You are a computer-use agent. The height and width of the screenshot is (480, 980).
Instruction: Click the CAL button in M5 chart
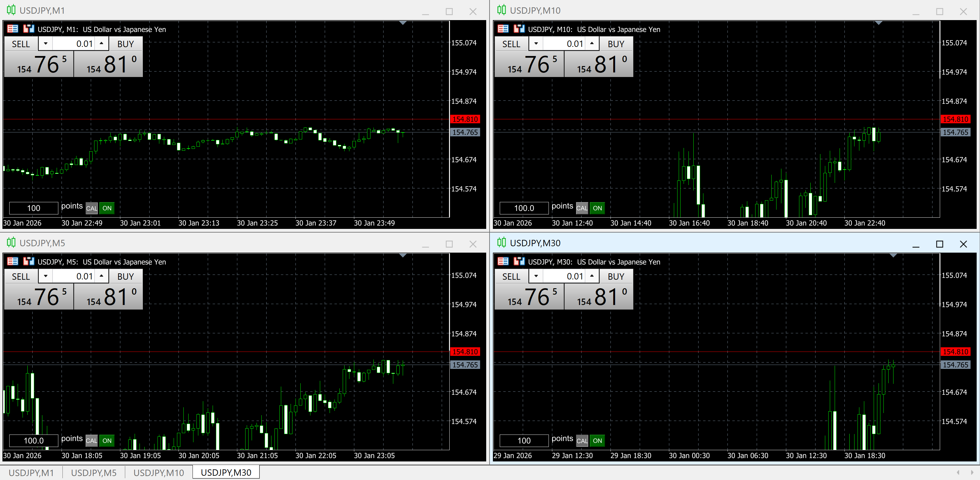point(91,441)
